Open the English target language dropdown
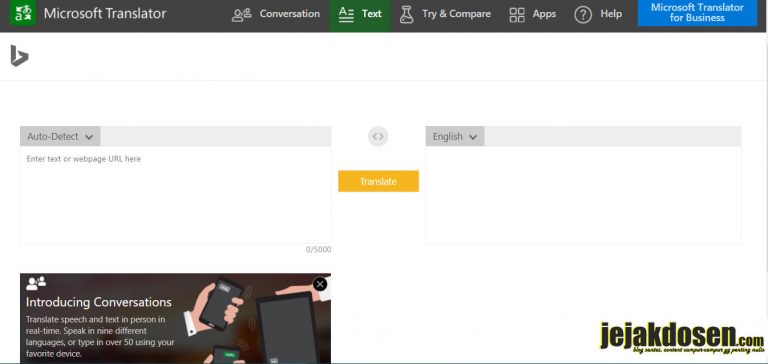The height and width of the screenshot is (364, 768). click(455, 137)
